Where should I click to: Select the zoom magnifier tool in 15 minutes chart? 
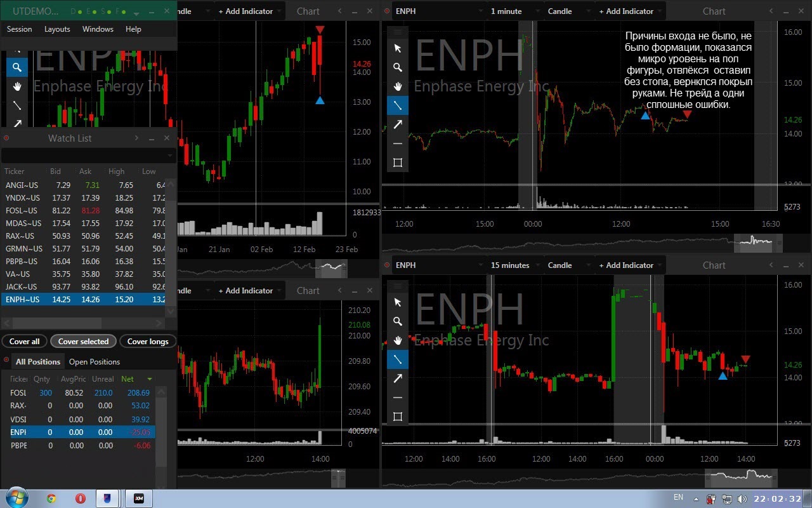click(398, 321)
